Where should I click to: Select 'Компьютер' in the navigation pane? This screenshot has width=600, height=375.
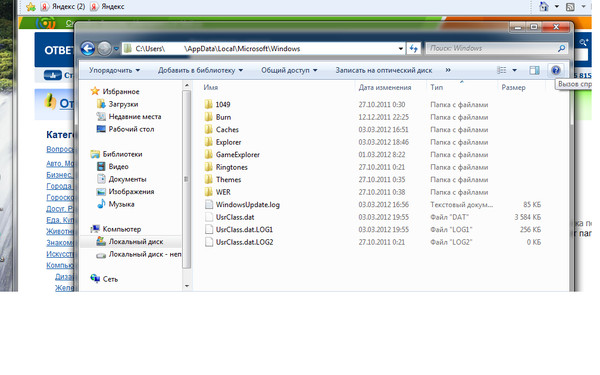click(122, 229)
